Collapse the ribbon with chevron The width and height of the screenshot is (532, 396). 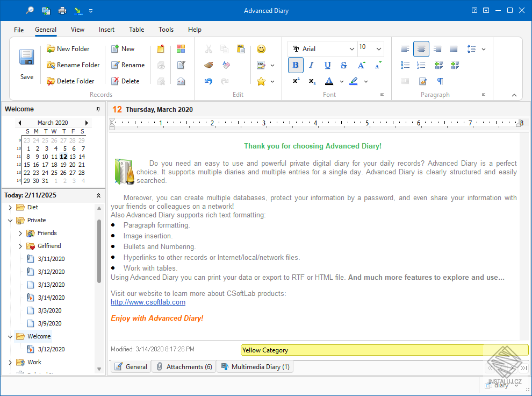pyautogui.click(x=514, y=95)
